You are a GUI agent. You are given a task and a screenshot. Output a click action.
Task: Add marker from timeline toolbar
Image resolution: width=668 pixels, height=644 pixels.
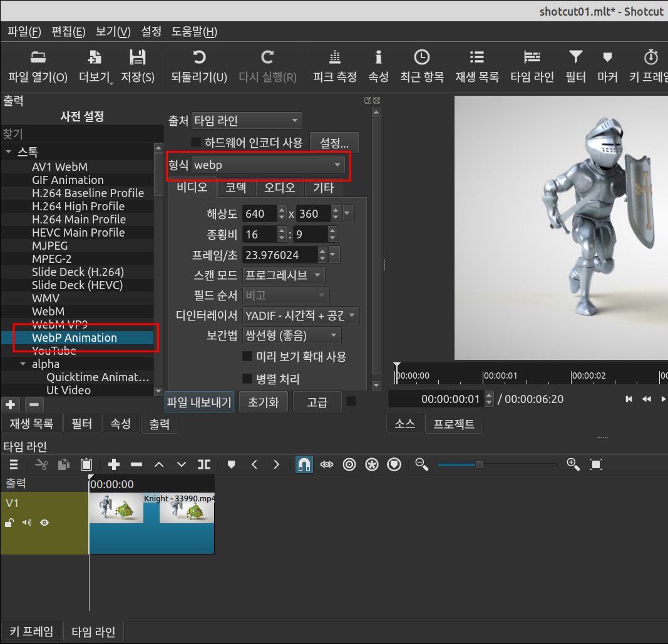click(x=232, y=464)
